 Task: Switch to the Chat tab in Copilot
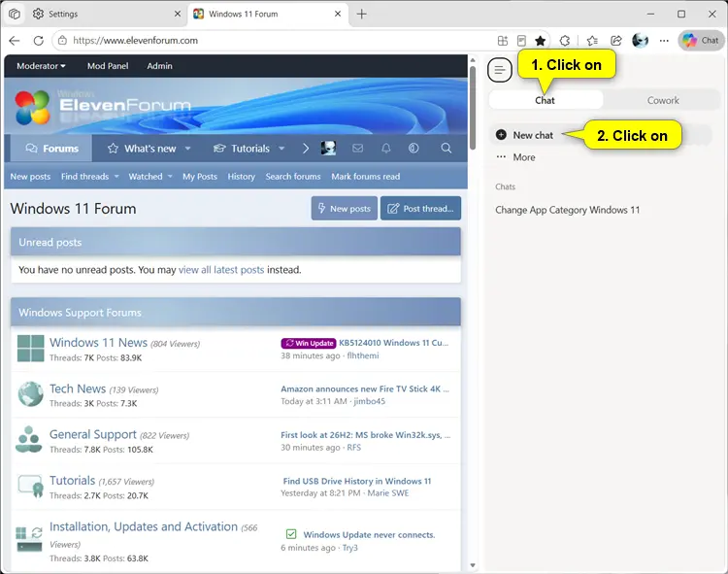pos(546,100)
